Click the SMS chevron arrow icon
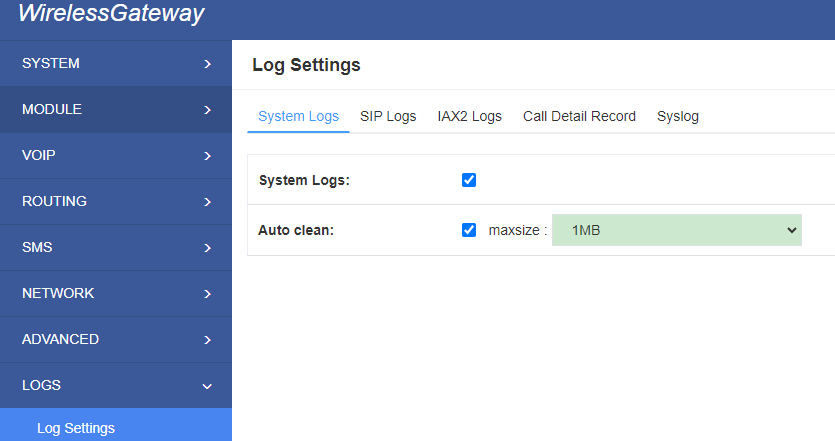 tap(208, 248)
